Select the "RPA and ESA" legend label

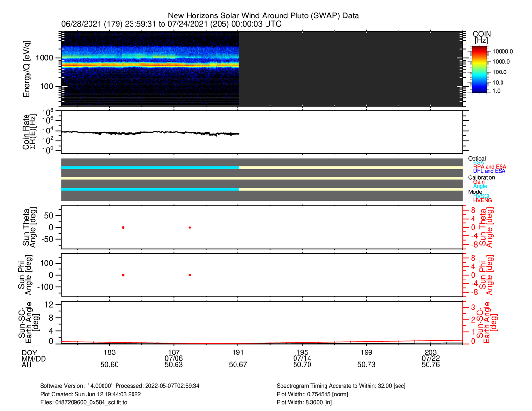[490, 167]
